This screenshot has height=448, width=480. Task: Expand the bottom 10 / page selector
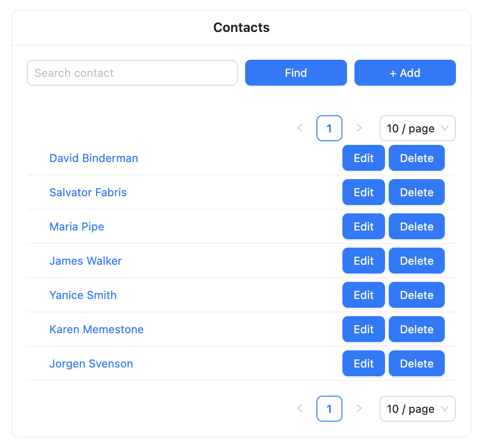[417, 409]
